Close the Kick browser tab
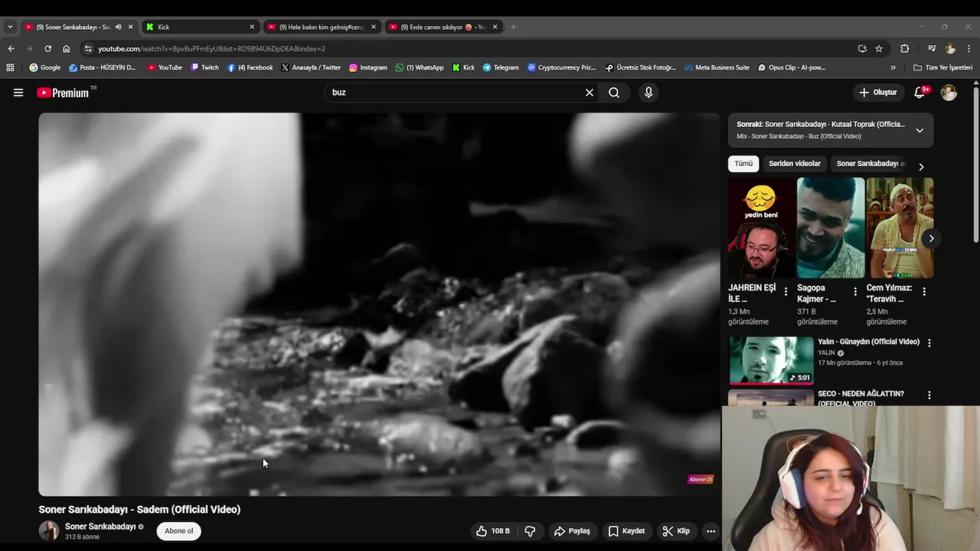Screen dimensions: 980x551 tap(252, 27)
